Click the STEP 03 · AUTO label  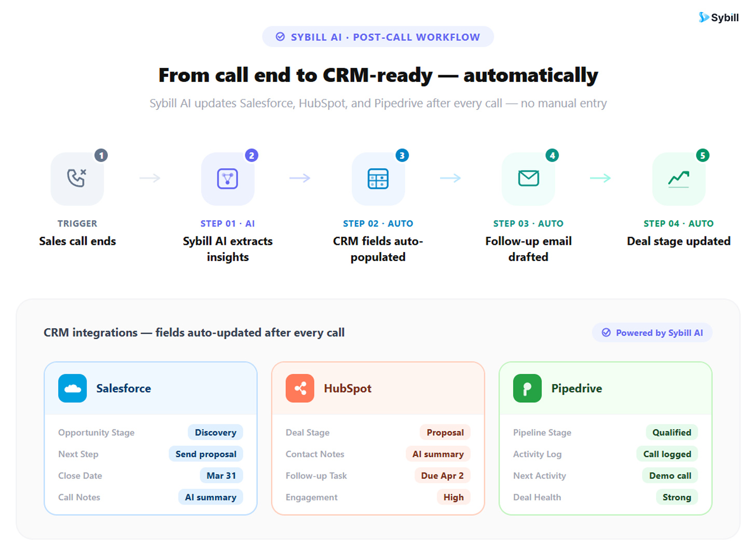pyautogui.click(x=528, y=223)
